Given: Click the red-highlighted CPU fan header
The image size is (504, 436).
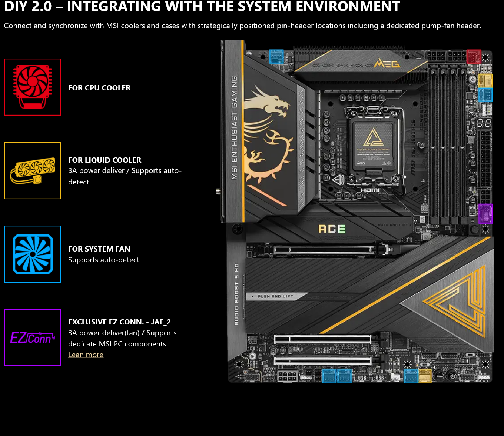Looking at the screenshot, I should (473, 57).
